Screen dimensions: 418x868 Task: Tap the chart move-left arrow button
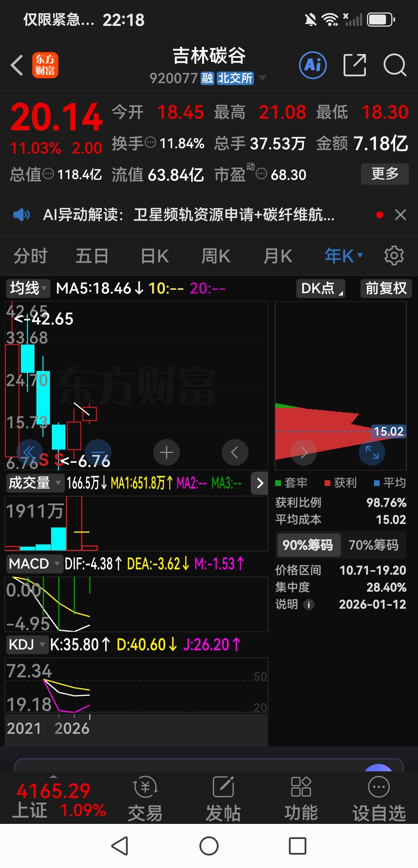(x=235, y=452)
